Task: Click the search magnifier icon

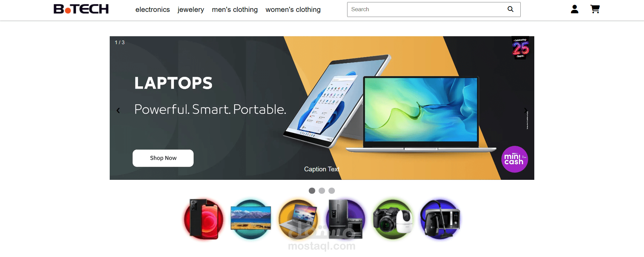Action: pos(510,9)
